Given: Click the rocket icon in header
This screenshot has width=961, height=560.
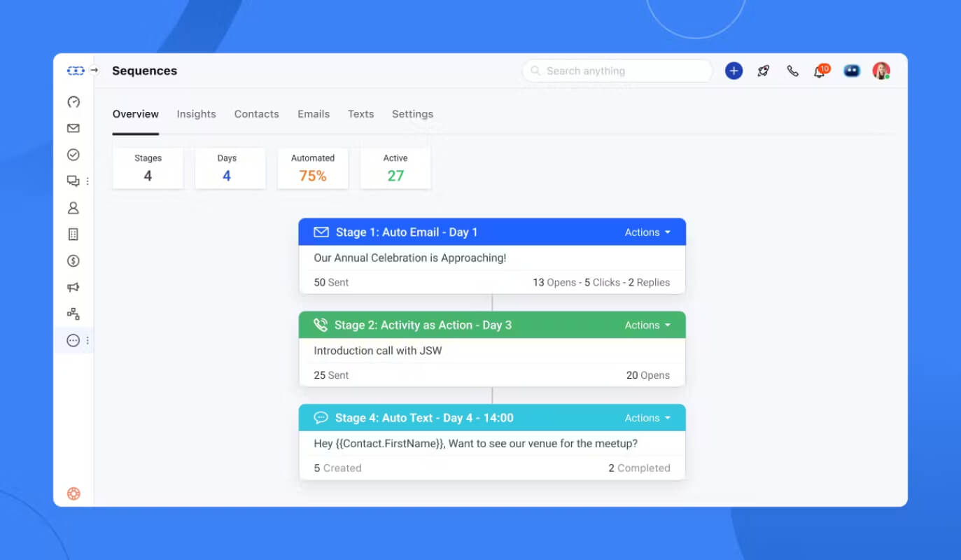Looking at the screenshot, I should [764, 71].
